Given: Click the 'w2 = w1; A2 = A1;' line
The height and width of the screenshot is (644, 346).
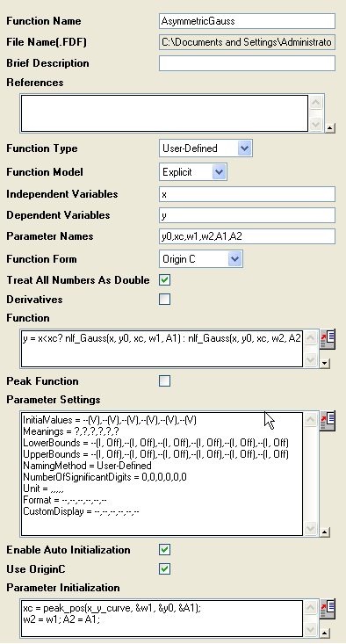Looking at the screenshot, I should 61,619.
